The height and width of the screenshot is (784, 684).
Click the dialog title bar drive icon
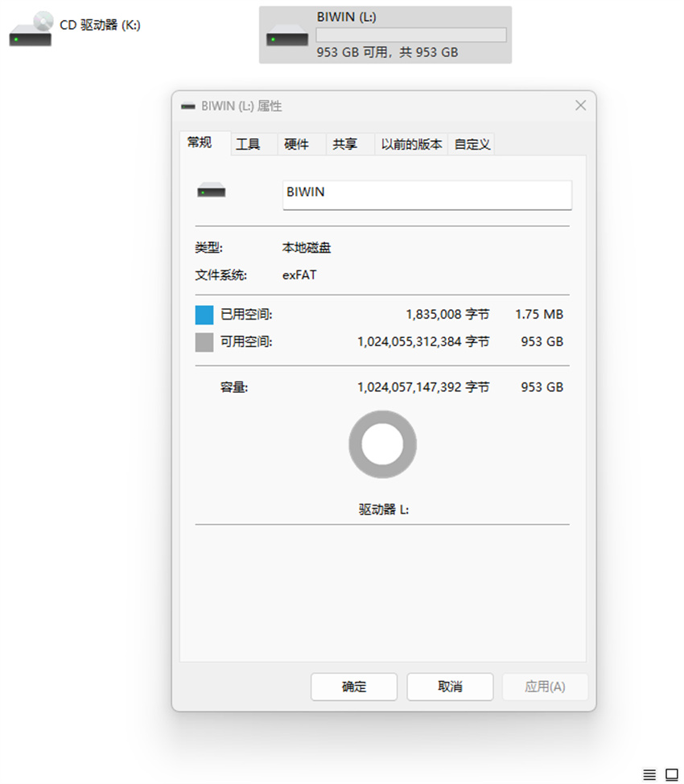(187, 105)
